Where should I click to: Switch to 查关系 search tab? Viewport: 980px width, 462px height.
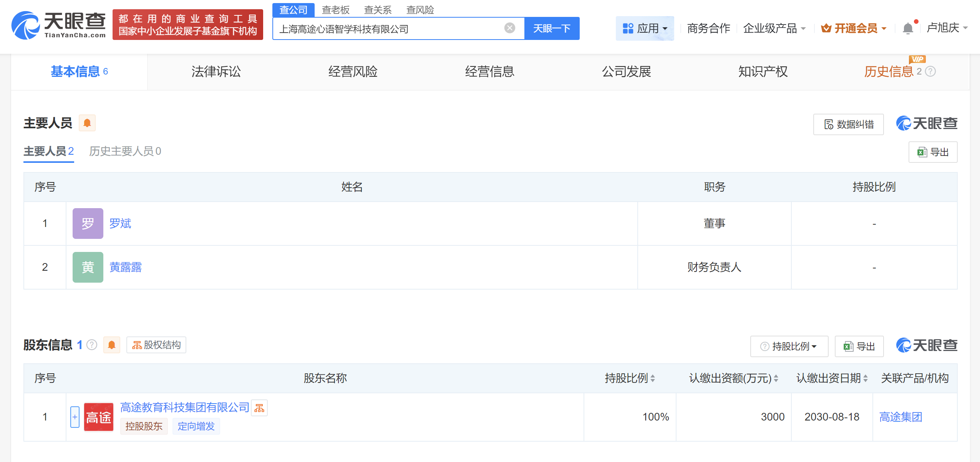click(x=378, y=10)
